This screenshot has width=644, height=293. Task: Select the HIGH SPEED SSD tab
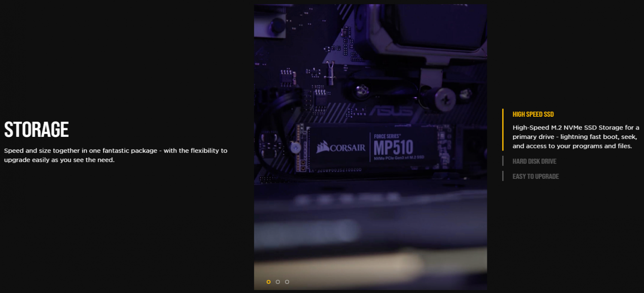point(533,115)
